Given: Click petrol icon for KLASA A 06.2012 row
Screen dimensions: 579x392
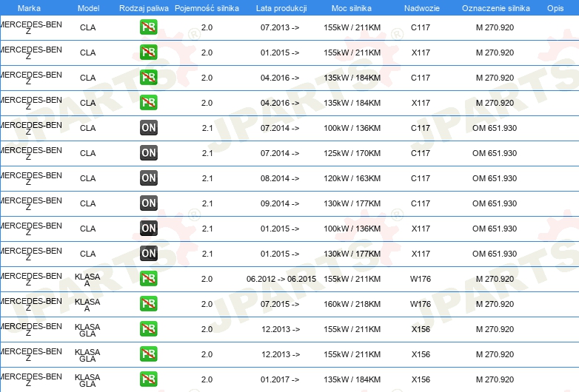Looking at the screenshot, I should pyautogui.click(x=148, y=279).
